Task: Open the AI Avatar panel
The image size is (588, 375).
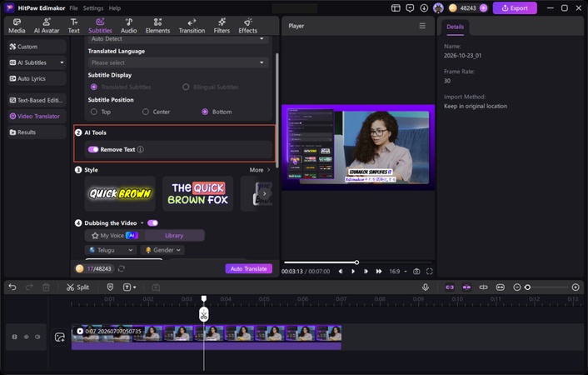Action: [x=47, y=26]
